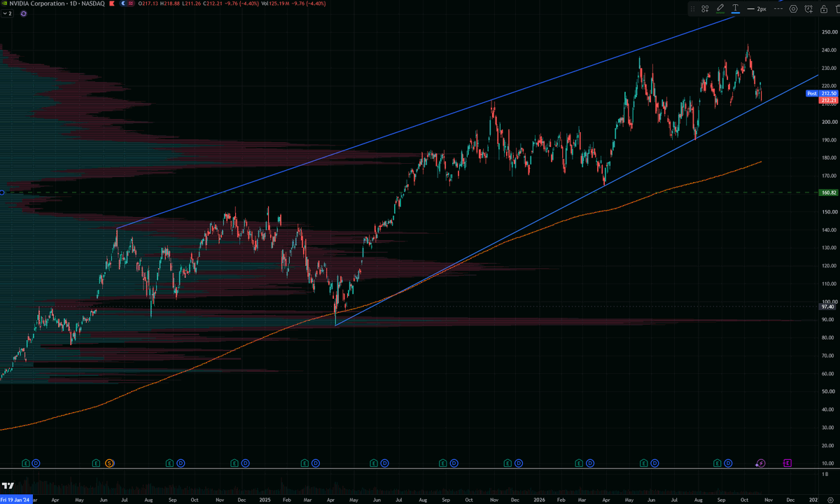
Task: Click the open value O217.13 in the legend
Action: [148, 4]
